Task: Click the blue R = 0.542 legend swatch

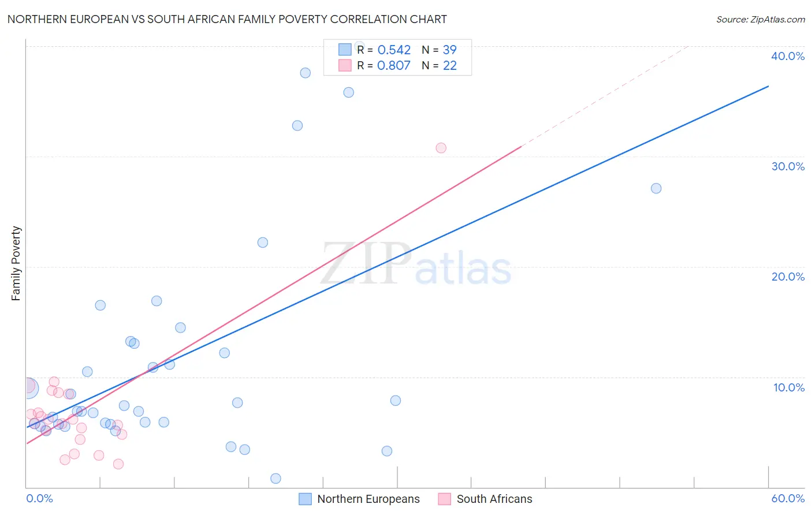Action: point(345,50)
